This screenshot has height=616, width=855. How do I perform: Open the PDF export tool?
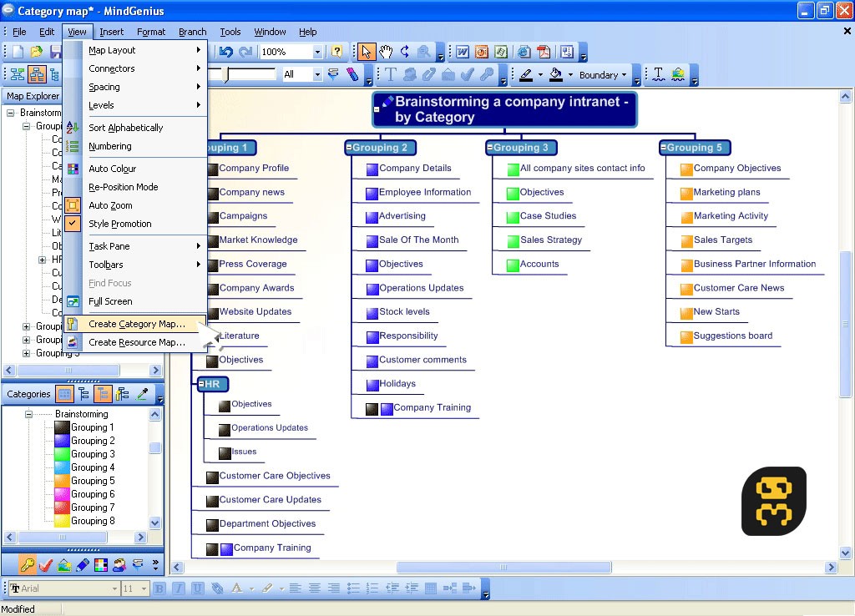coord(543,52)
